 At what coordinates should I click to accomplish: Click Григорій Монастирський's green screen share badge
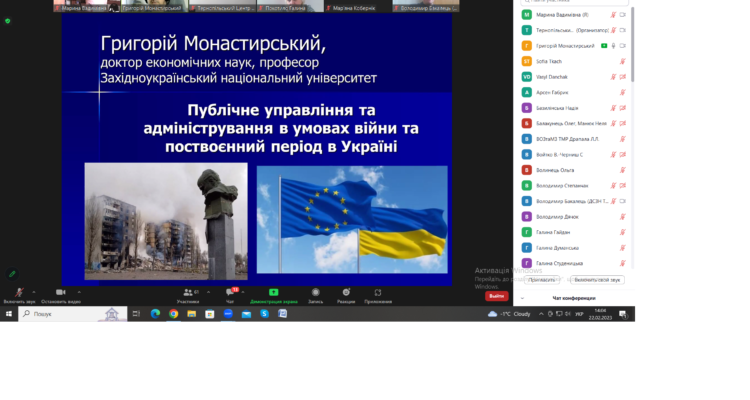pyautogui.click(x=604, y=46)
